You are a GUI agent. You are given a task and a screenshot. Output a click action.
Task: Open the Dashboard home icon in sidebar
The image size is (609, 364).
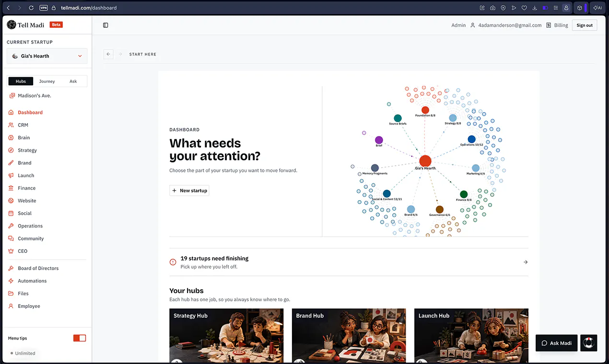pyautogui.click(x=12, y=113)
